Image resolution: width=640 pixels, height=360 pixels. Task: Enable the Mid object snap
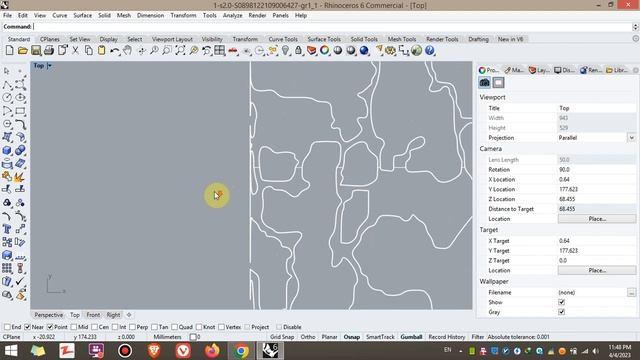[74, 327]
